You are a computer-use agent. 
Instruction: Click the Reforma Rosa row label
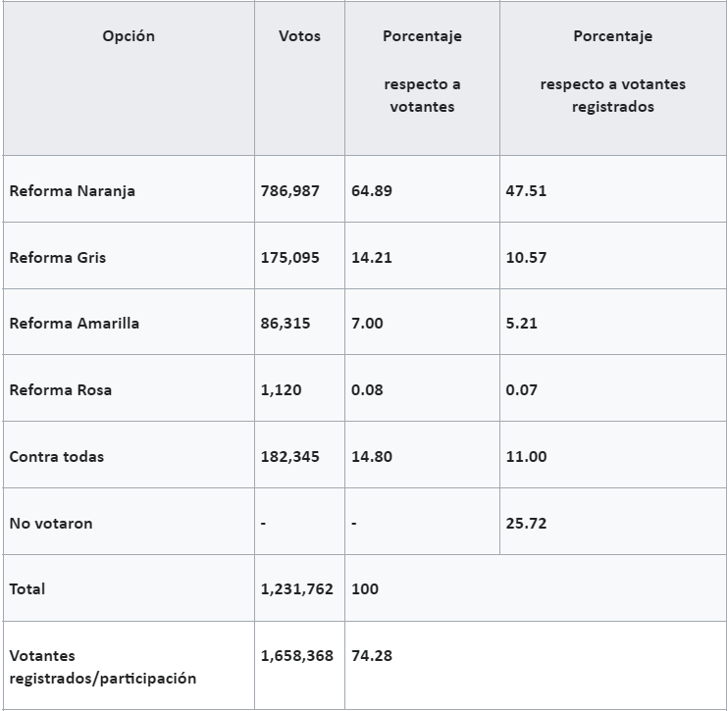tap(61, 389)
